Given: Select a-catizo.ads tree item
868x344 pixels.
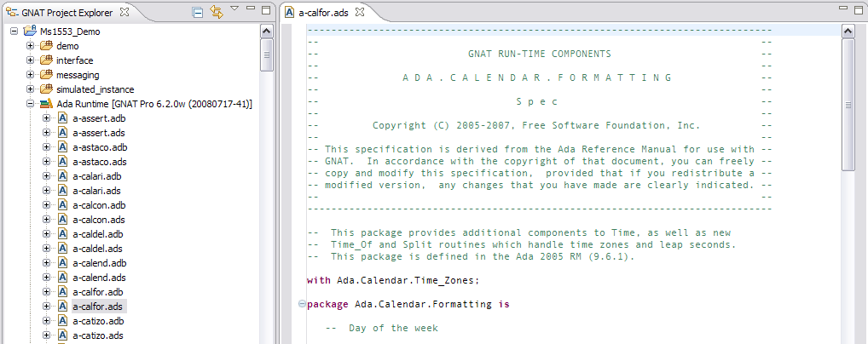Looking at the screenshot, I should point(98,335).
